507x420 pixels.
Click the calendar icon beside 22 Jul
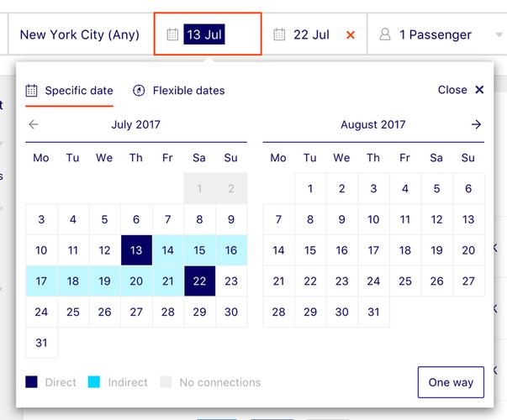coord(279,34)
